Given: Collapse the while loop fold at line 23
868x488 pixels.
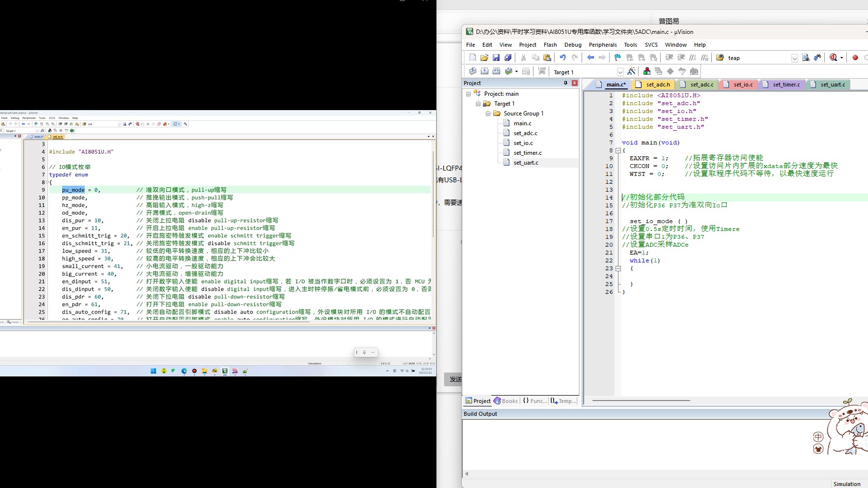Looking at the screenshot, I should [x=618, y=268].
